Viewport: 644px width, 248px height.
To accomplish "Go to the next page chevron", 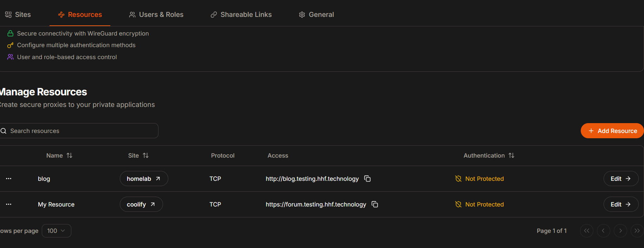I will coord(620,231).
